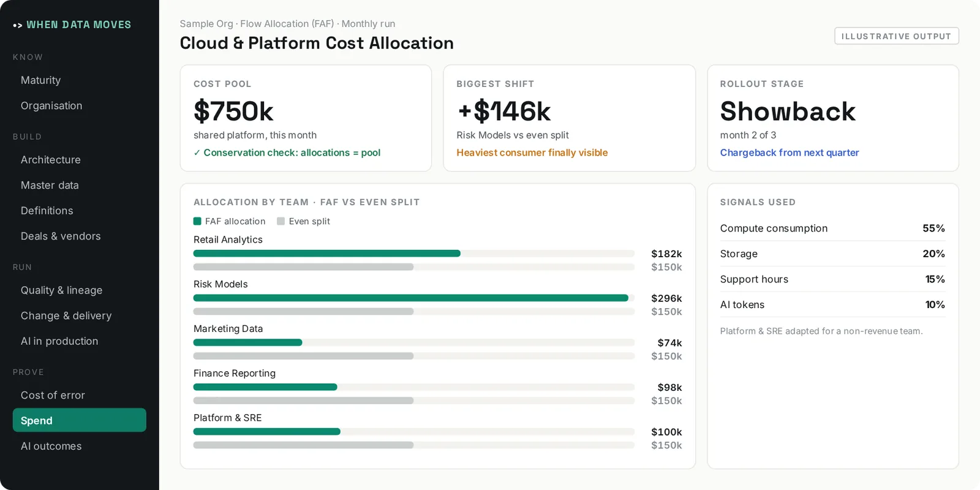Click Cloud & Platform Cost Allocation title
Viewport: 980px width, 490px height.
(317, 43)
